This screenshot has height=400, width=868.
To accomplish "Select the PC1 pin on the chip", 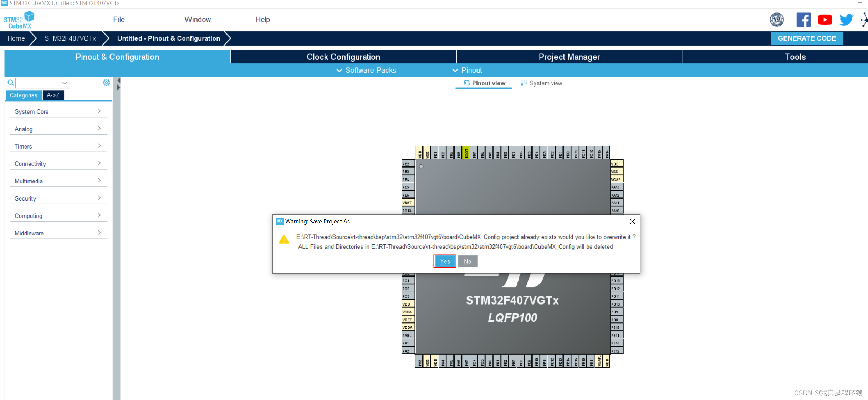I will pos(408,281).
